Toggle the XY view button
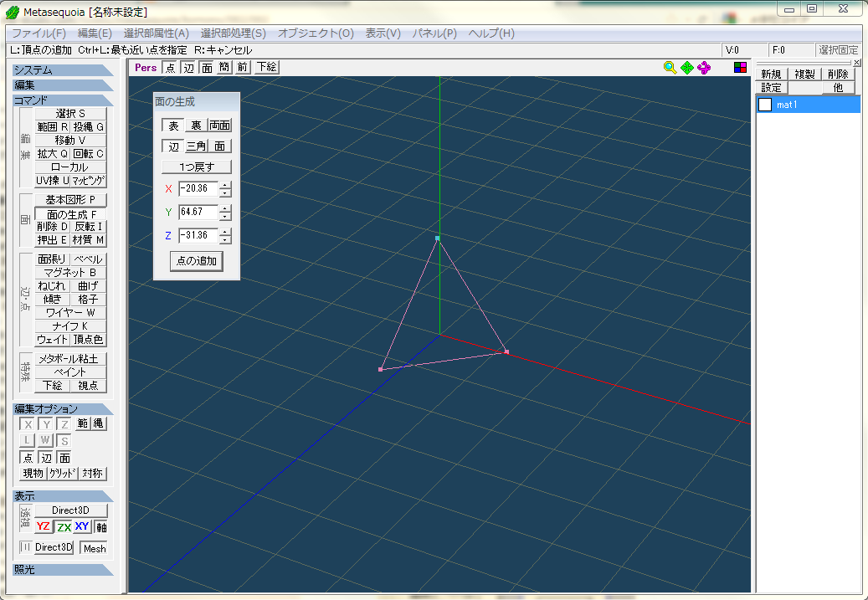Screen dimensions: 868x600 point(82,526)
